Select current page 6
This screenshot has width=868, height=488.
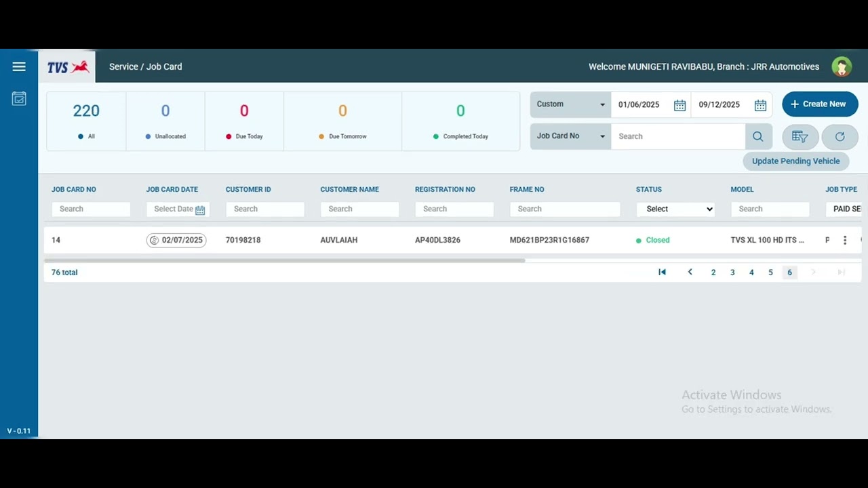(789, 272)
